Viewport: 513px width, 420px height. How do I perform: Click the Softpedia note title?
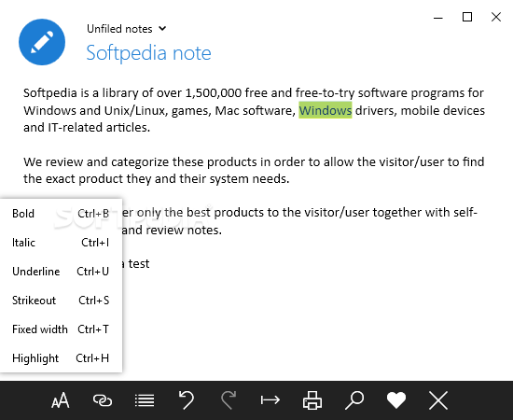pos(148,53)
